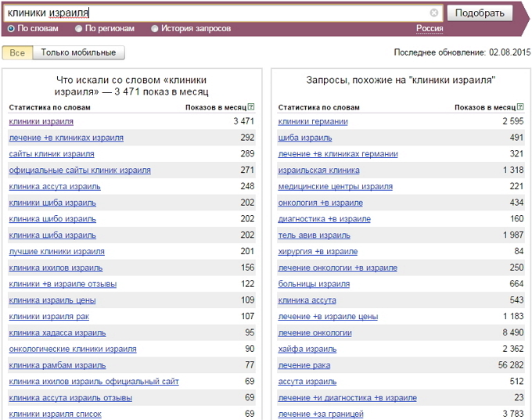
Task: Open 'клиники израиля список' link
Action: pyautogui.click(x=56, y=414)
